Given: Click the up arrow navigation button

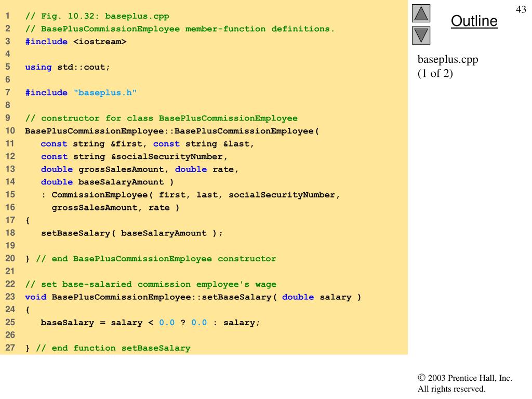Looking at the screenshot, I should click(421, 13).
